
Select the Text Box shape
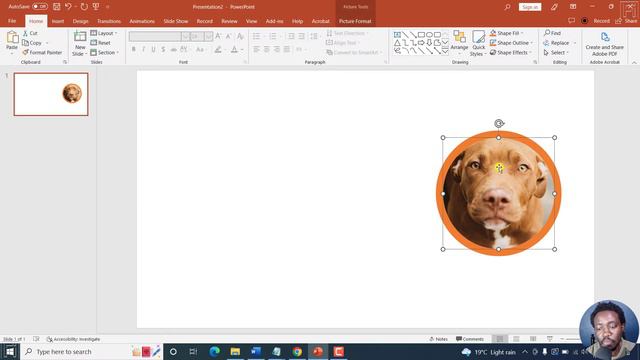pos(397,35)
